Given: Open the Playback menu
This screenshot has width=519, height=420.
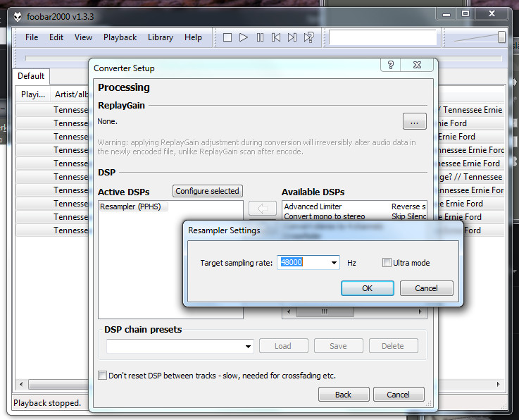Looking at the screenshot, I should point(120,37).
